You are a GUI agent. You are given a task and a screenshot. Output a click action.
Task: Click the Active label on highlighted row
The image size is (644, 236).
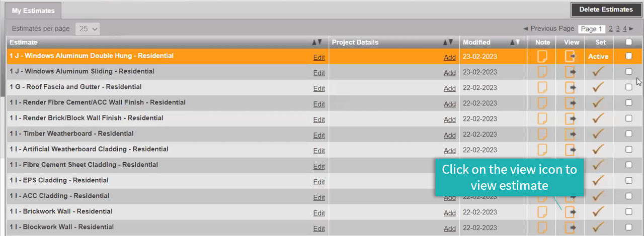(x=598, y=57)
